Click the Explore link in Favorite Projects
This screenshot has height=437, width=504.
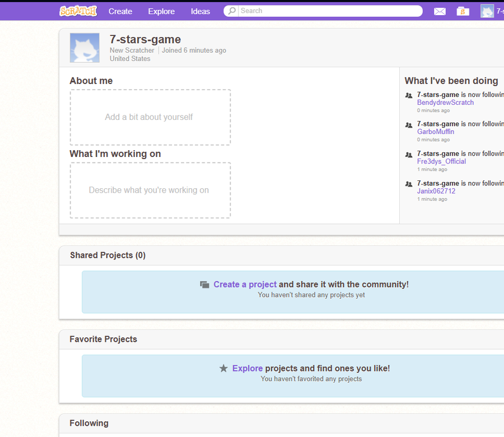click(x=248, y=369)
